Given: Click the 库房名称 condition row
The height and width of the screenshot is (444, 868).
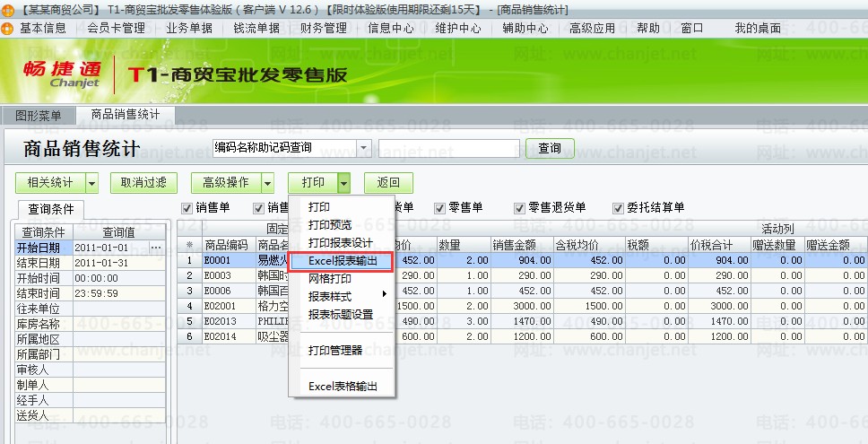Looking at the screenshot, I should 91,324.
